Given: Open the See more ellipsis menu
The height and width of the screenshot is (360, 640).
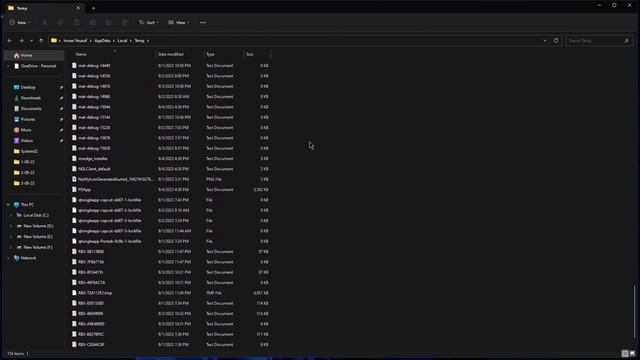Looking at the screenshot, I should tap(203, 22).
